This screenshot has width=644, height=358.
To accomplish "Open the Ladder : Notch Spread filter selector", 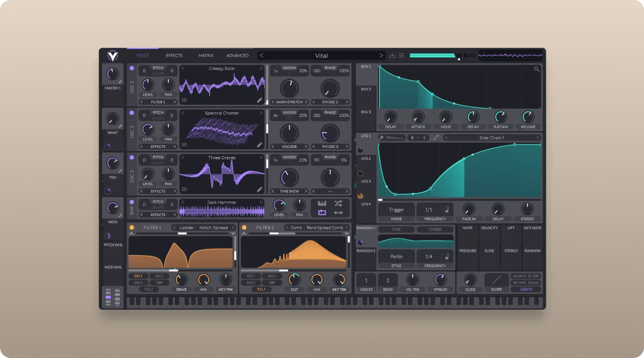I will click(x=203, y=227).
